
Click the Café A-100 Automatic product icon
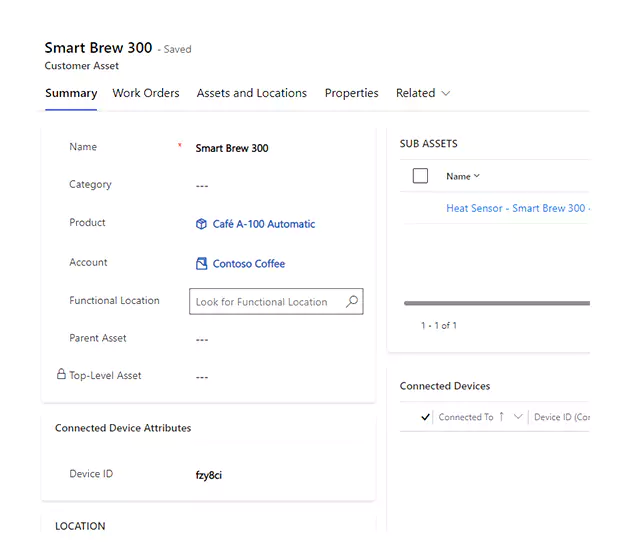[201, 224]
